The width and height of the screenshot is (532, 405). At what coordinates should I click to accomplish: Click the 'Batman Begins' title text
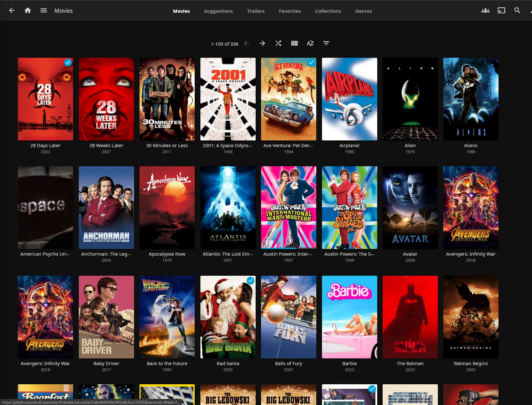(471, 364)
